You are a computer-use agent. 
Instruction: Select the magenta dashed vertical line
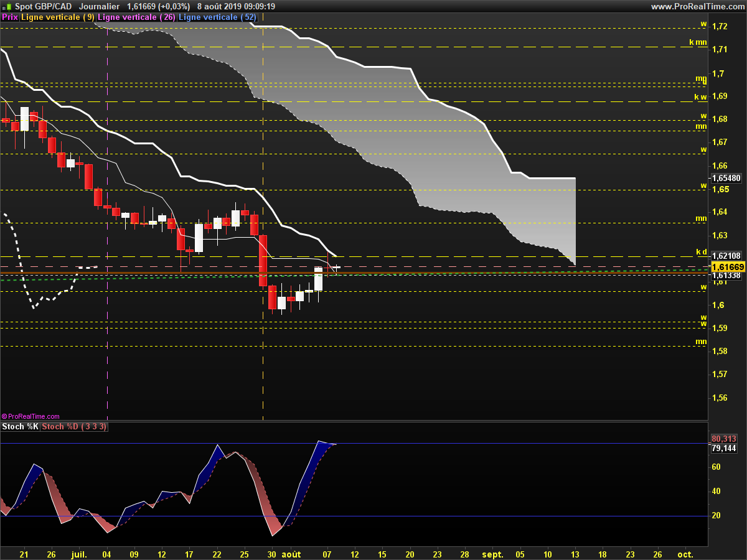point(108,218)
